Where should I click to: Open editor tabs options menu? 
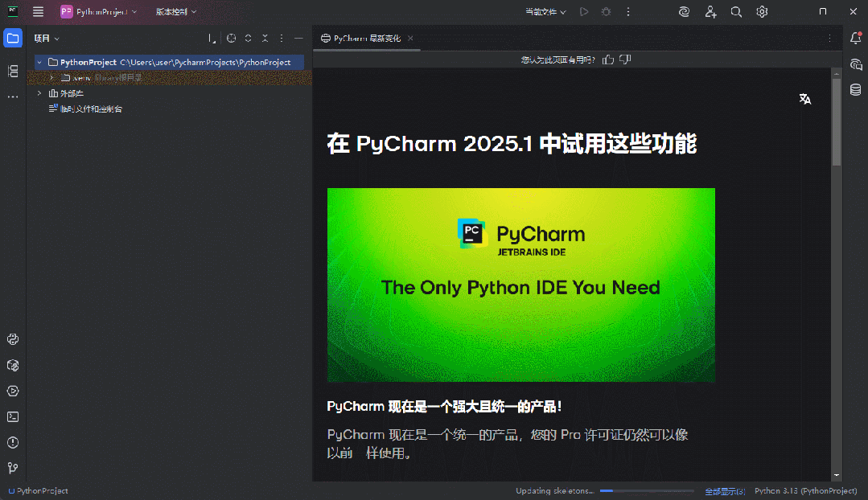pyautogui.click(x=830, y=38)
